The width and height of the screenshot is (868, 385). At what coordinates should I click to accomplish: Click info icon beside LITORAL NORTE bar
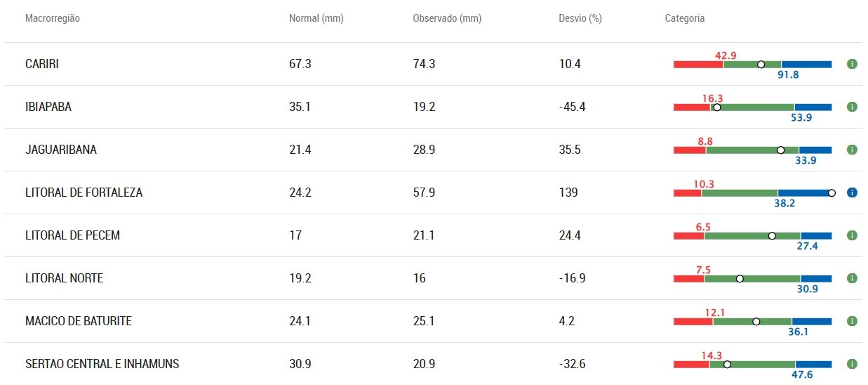click(852, 278)
